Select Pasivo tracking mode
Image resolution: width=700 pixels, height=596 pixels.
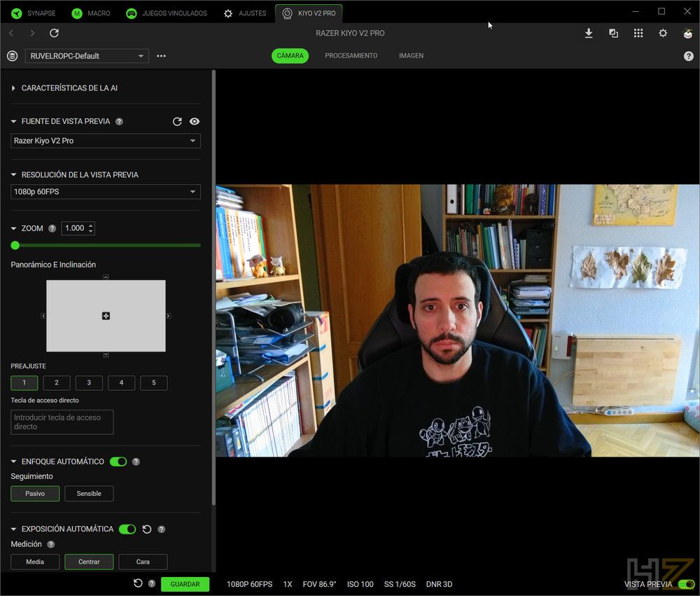pos(35,494)
